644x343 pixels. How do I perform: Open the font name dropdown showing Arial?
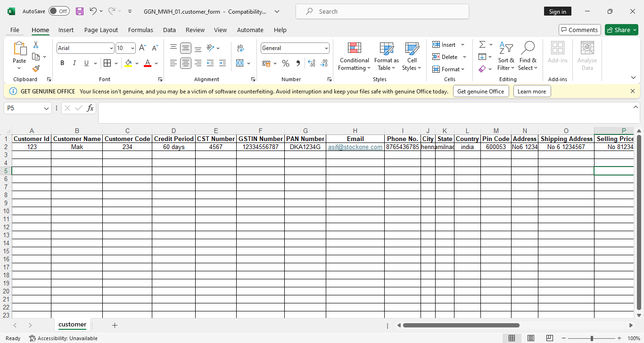pos(111,48)
